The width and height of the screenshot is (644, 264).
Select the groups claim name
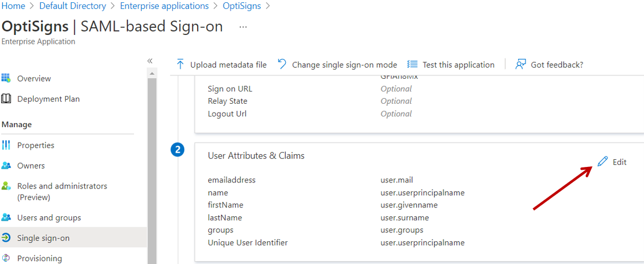(x=221, y=230)
